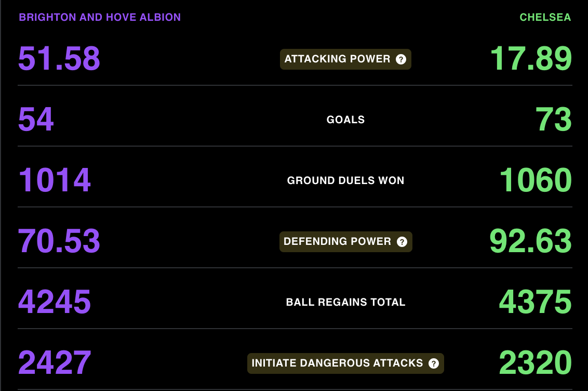Click the Brighton and Hove Albion team name
The height and width of the screenshot is (391, 588).
click(x=100, y=17)
